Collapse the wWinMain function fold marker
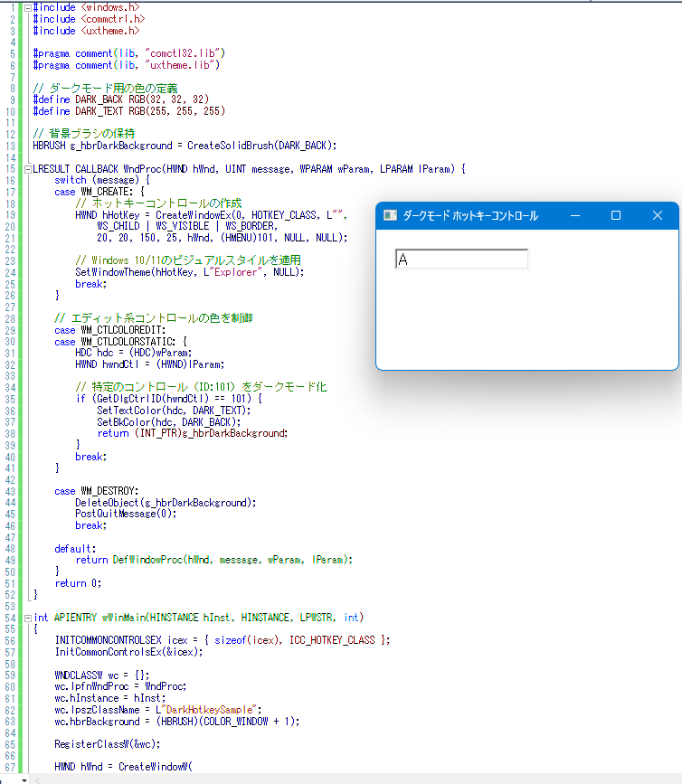This screenshot has width=682, height=784. [x=27, y=618]
